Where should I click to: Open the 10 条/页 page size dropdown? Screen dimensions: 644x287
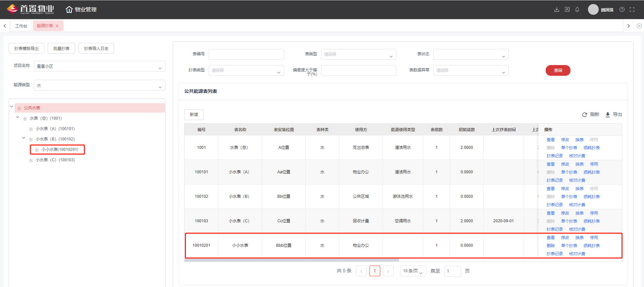click(x=413, y=271)
